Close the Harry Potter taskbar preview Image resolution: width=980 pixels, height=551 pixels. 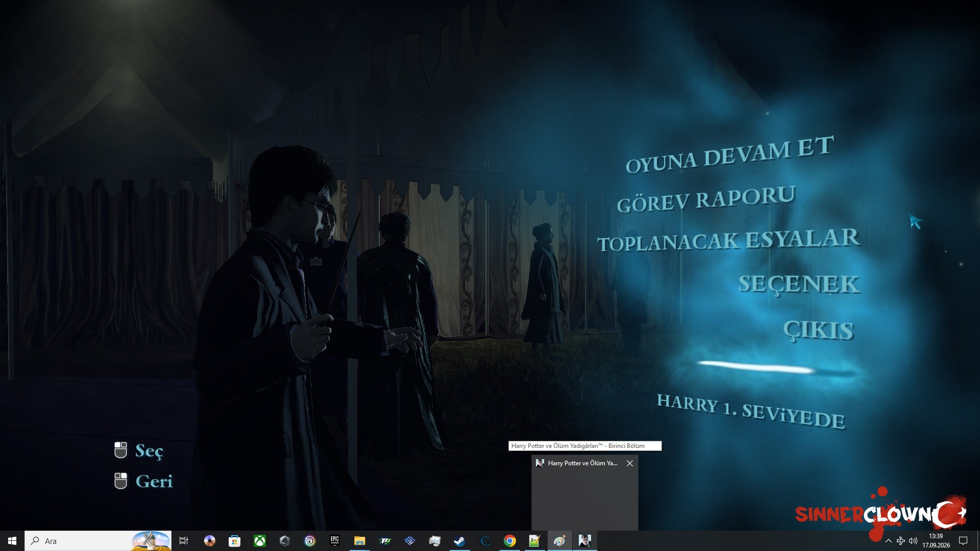629,463
